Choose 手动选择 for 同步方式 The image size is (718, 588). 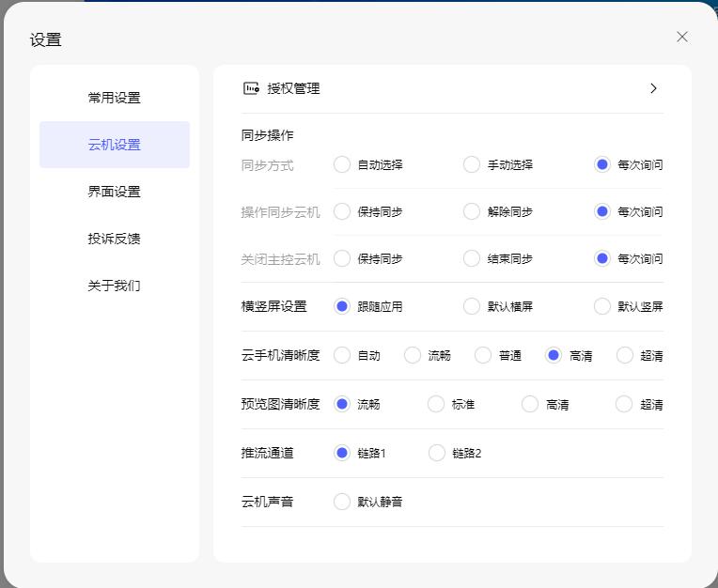(x=472, y=164)
